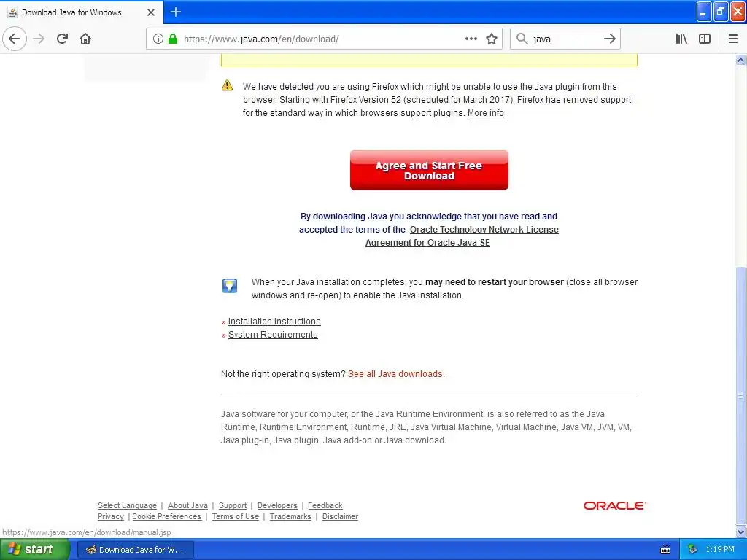Open Terms of Use footer link
Image resolution: width=747 pixels, height=560 pixels.
[236, 516]
